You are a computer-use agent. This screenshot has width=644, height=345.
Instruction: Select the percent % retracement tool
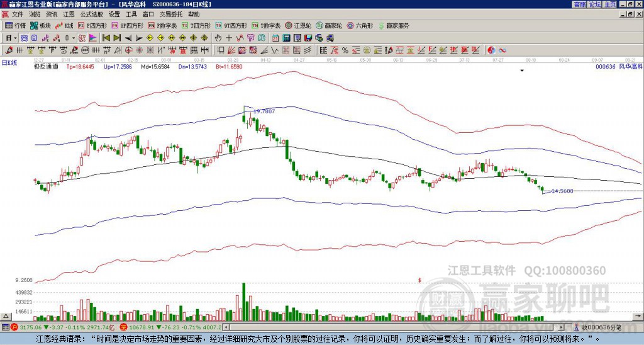tap(345, 50)
